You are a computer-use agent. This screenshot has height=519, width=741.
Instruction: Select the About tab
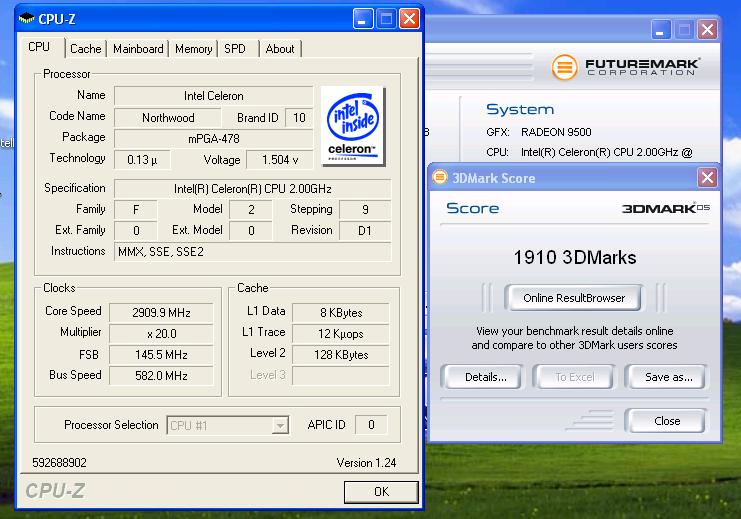click(x=280, y=49)
